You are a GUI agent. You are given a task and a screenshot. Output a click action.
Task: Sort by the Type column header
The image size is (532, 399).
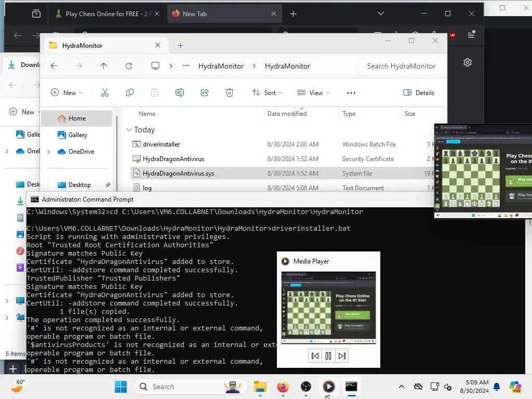[x=349, y=114]
